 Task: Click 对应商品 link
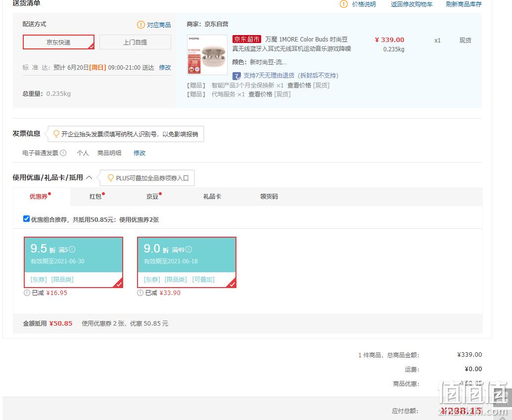pos(159,25)
